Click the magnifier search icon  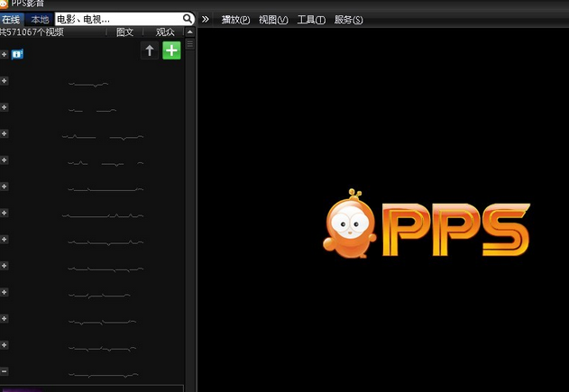click(188, 19)
